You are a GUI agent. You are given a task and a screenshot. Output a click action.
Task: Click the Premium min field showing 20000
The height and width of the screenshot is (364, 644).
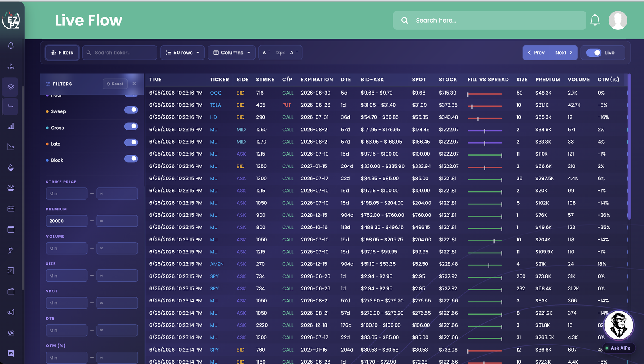pos(66,221)
